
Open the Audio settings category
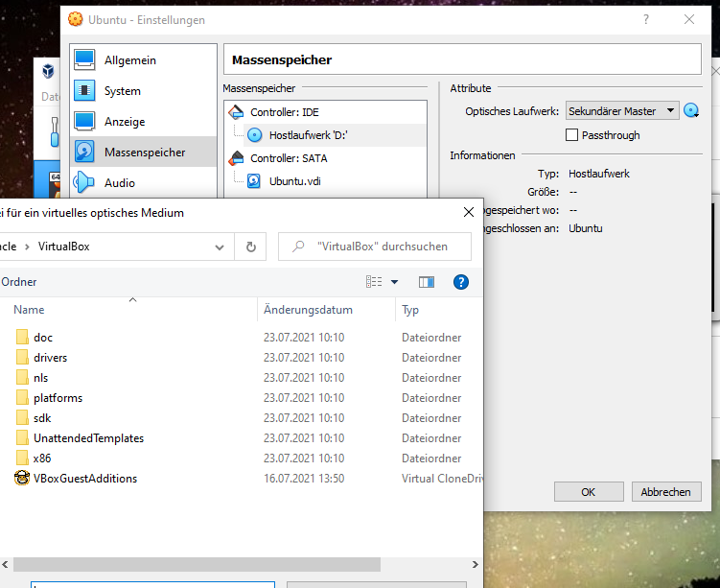[x=143, y=183]
